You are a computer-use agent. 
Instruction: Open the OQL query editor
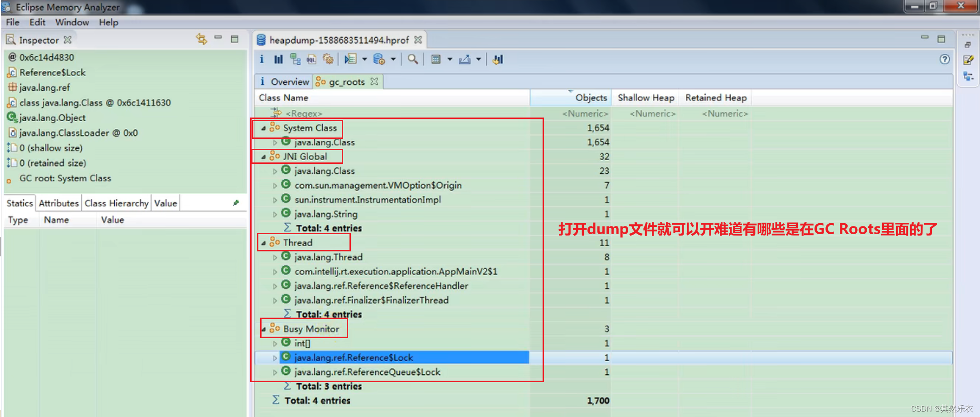(311, 59)
